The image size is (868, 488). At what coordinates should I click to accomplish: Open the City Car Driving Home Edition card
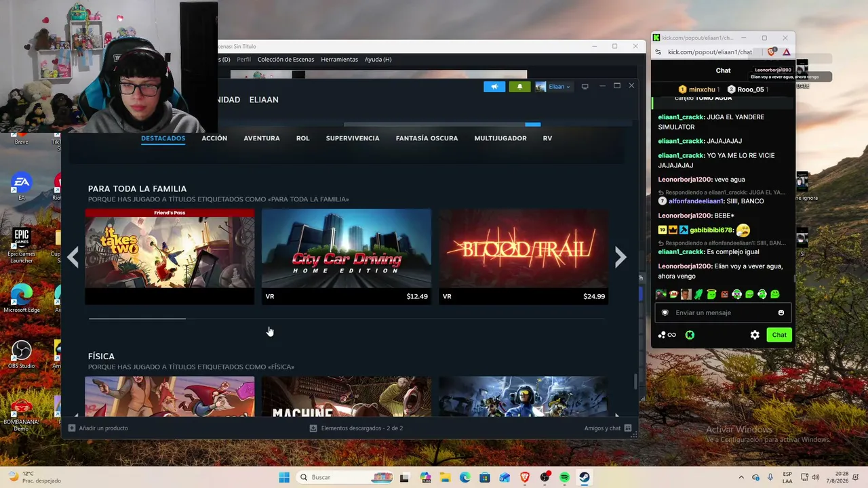[x=347, y=256]
